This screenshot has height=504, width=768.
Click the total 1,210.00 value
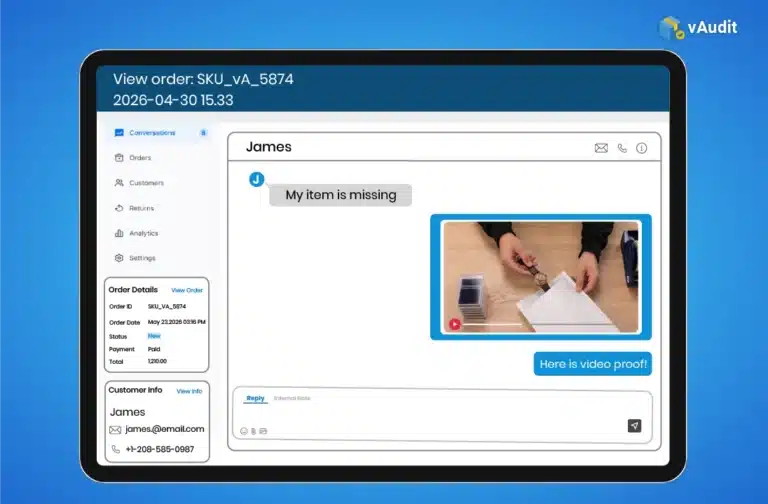[157, 361]
